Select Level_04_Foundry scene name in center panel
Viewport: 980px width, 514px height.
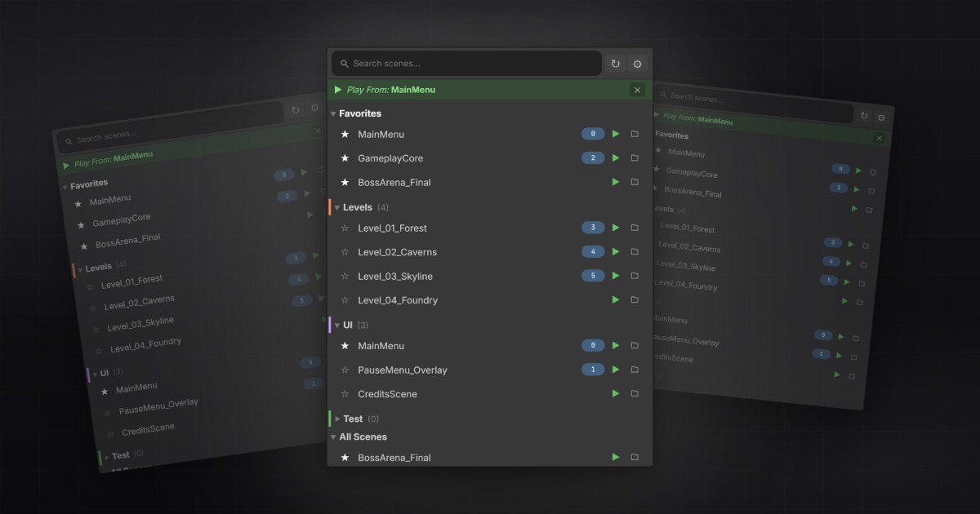[x=398, y=300]
